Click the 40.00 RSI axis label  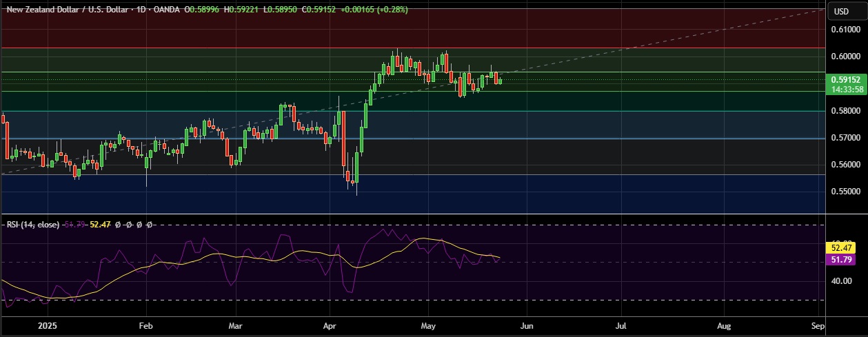pos(841,281)
